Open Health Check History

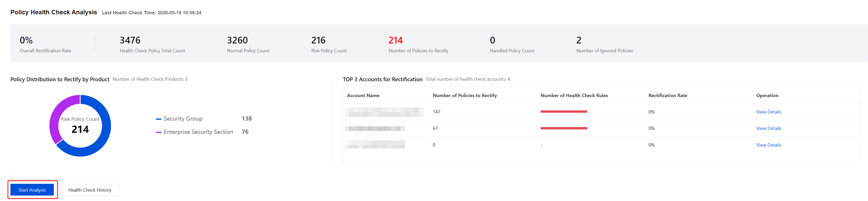click(x=90, y=190)
